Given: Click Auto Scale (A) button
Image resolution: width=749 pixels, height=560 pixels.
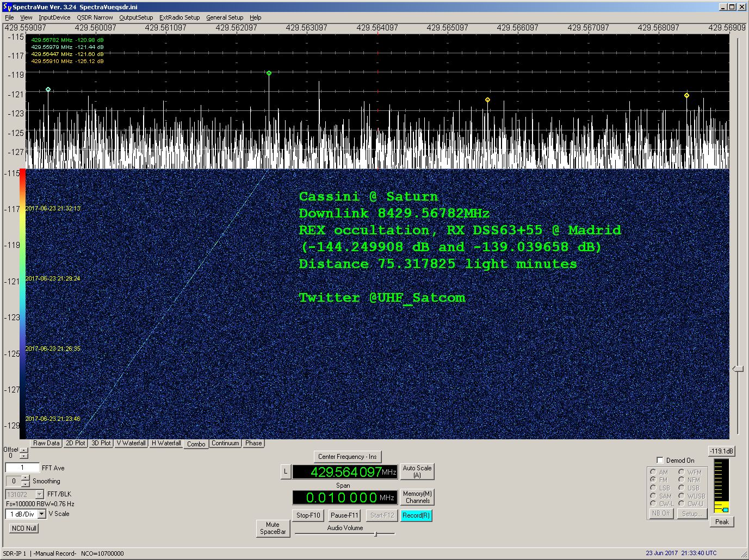Looking at the screenshot, I should click(x=417, y=471).
